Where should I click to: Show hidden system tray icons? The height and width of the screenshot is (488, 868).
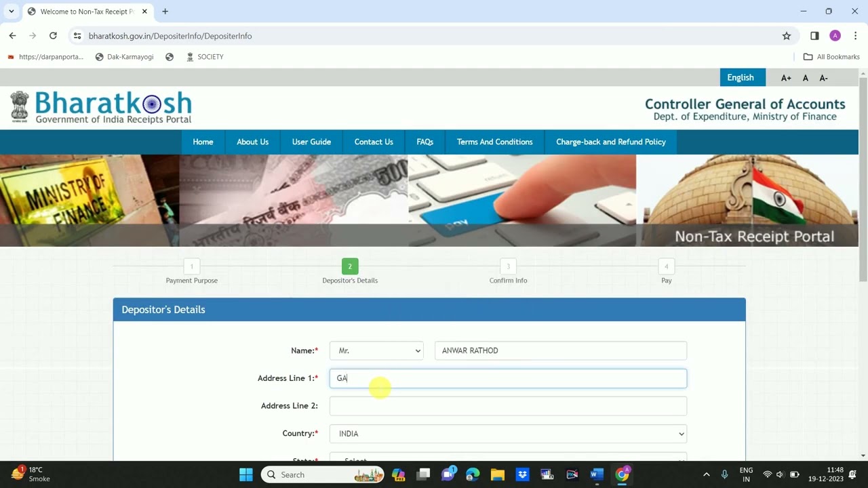point(706,474)
